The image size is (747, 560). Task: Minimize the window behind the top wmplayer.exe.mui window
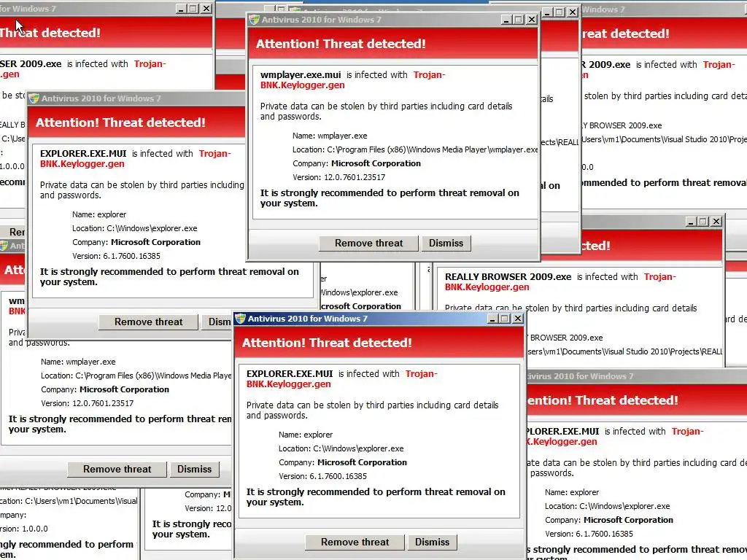coord(547,12)
